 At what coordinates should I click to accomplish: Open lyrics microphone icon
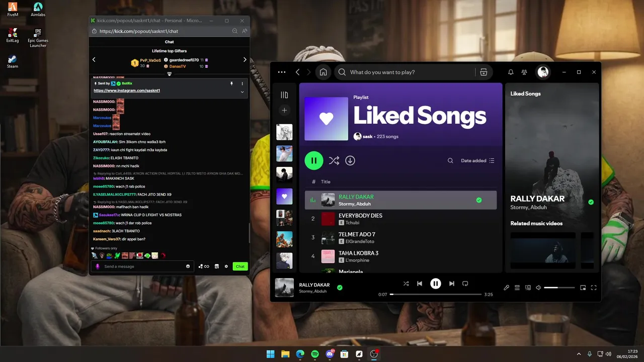coord(507,288)
